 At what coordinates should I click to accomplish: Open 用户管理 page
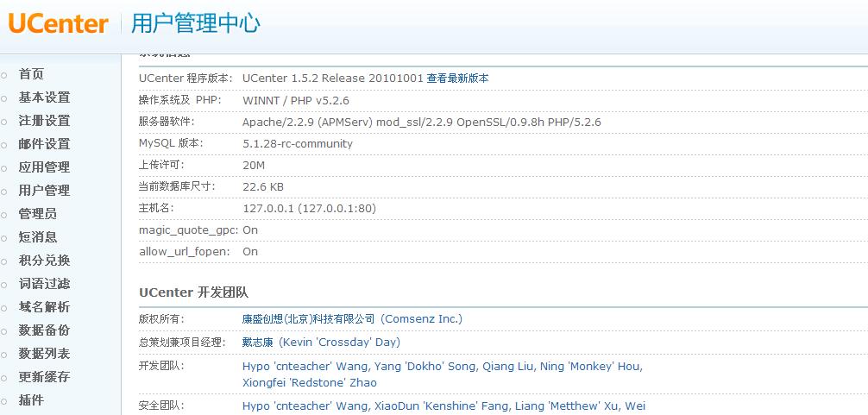point(44,191)
